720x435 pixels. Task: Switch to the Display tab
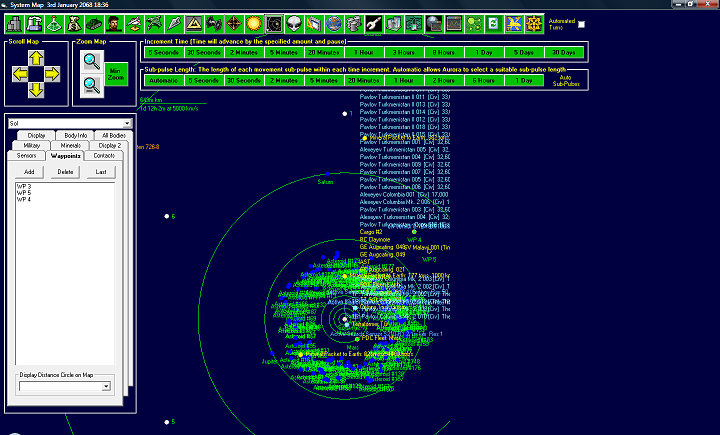[x=36, y=136]
